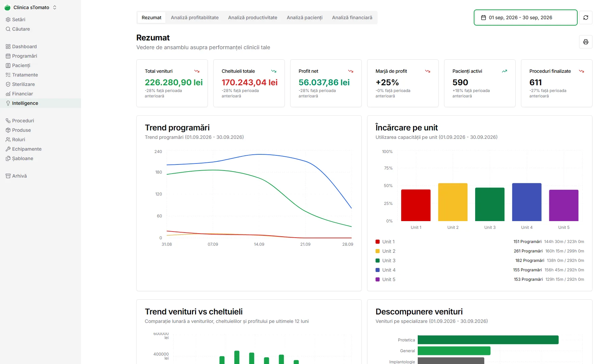Switch to Analiză productivitate tab
604x364 pixels.
tap(253, 18)
